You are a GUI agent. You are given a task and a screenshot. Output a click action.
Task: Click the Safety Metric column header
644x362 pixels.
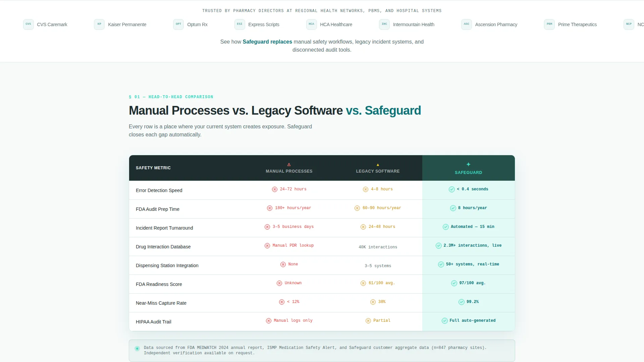pos(153,168)
